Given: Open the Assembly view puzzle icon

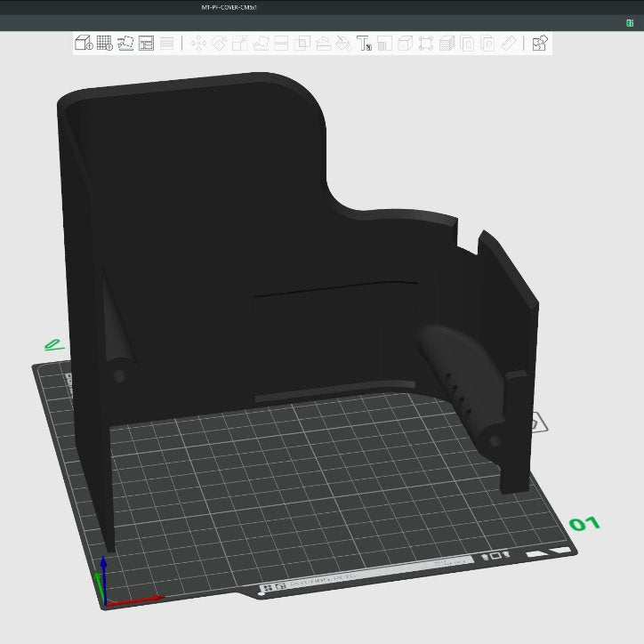Looking at the screenshot, I should pyautogui.click(x=540, y=43).
